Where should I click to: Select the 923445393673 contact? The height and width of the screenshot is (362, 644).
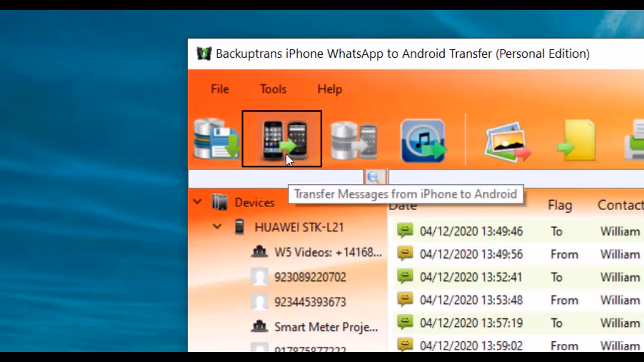click(x=310, y=302)
